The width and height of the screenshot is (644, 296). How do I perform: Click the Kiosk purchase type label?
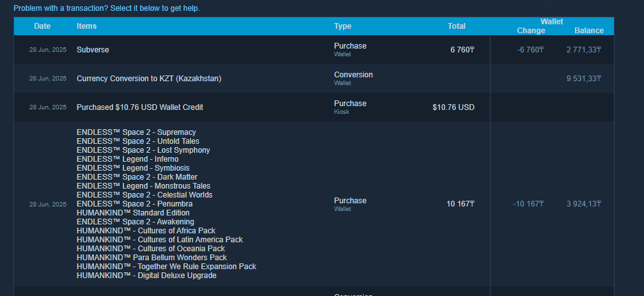pos(342,112)
